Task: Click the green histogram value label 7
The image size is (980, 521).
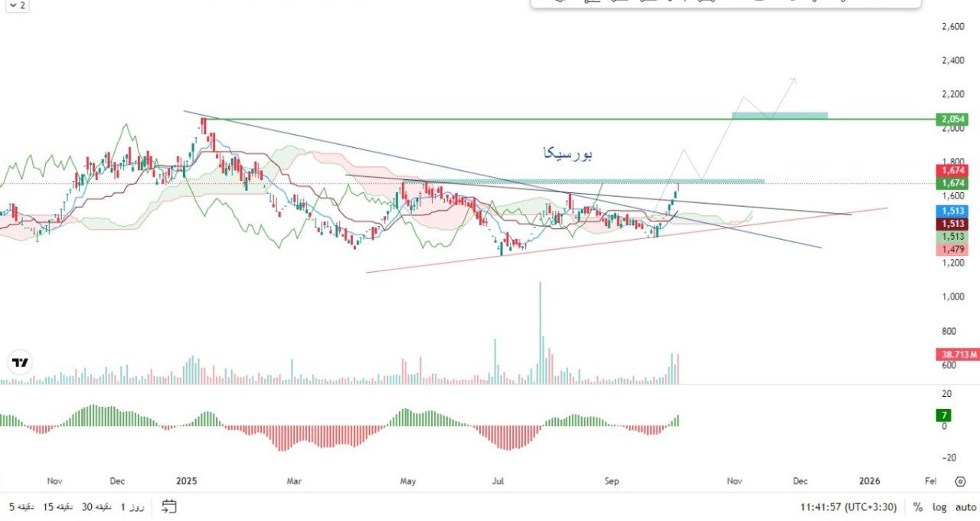Action: 945,415
